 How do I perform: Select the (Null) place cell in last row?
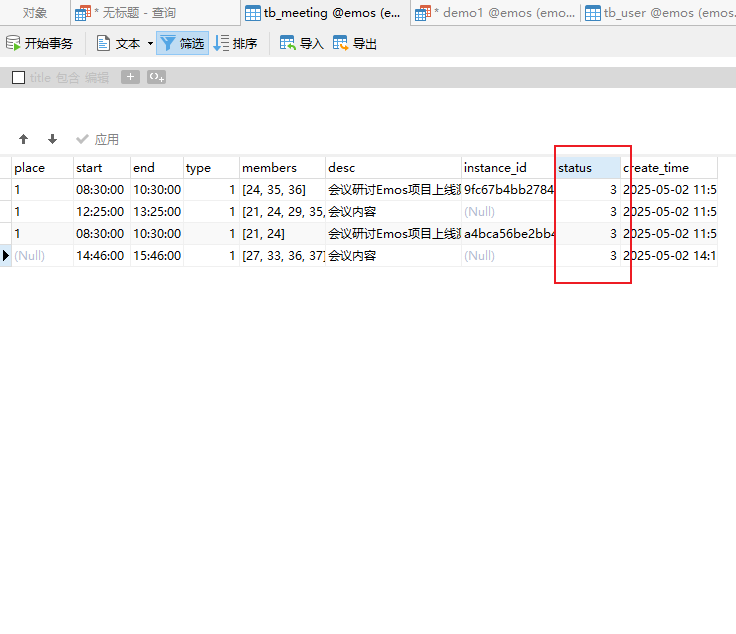click(42, 256)
